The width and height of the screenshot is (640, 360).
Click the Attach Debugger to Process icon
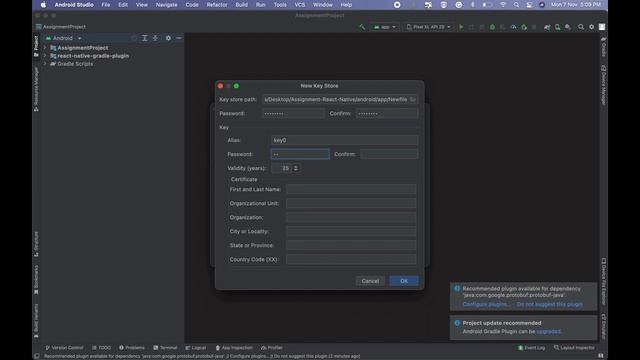point(524,27)
